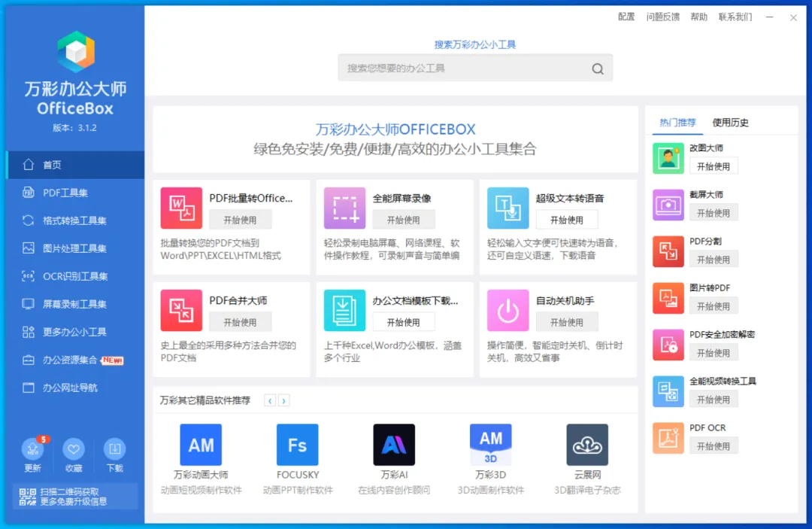Click the 云展网 cloud icon
This screenshot has height=529, width=812.
pos(587,445)
